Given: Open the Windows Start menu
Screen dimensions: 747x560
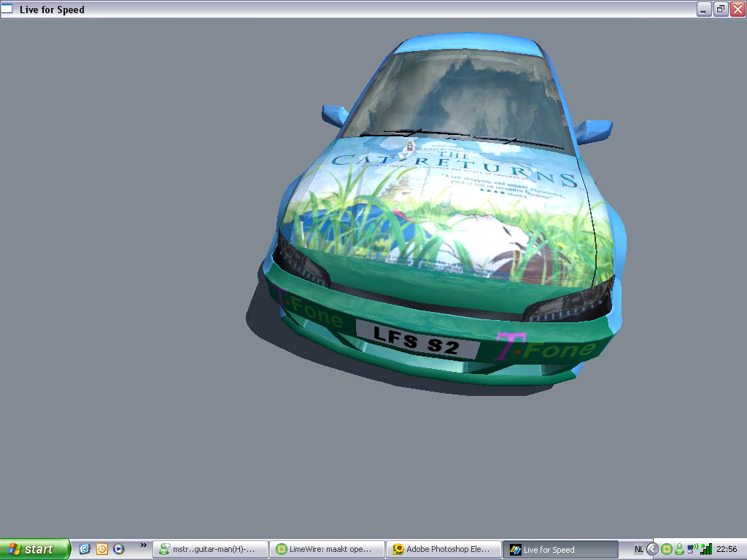Looking at the screenshot, I should pos(35,549).
